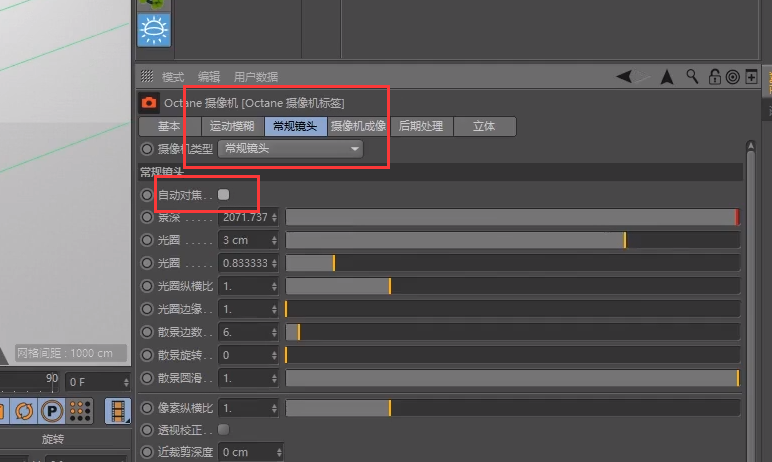This screenshot has width=772, height=462.
Task: Open the 后期处理 tab
Action: point(421,126)
